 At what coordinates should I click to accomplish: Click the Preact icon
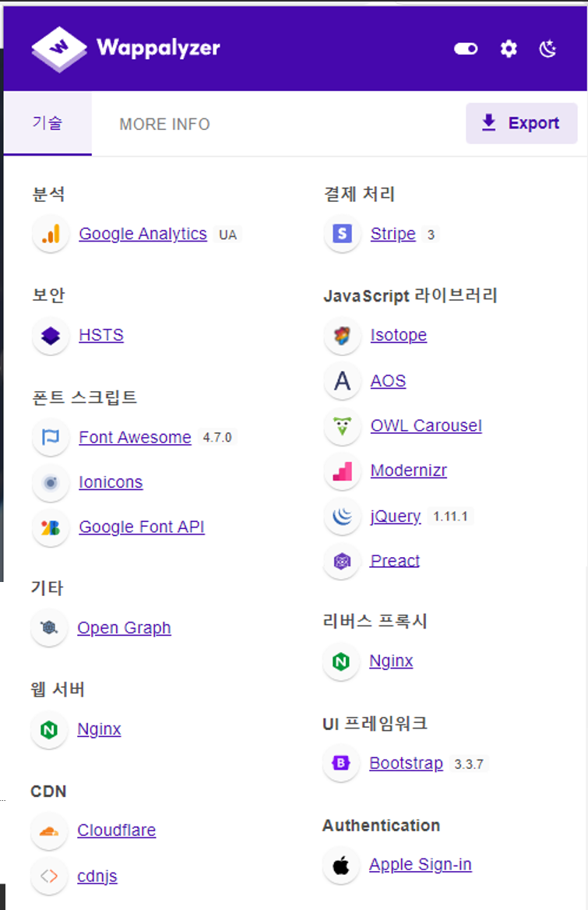pos(342,561)
